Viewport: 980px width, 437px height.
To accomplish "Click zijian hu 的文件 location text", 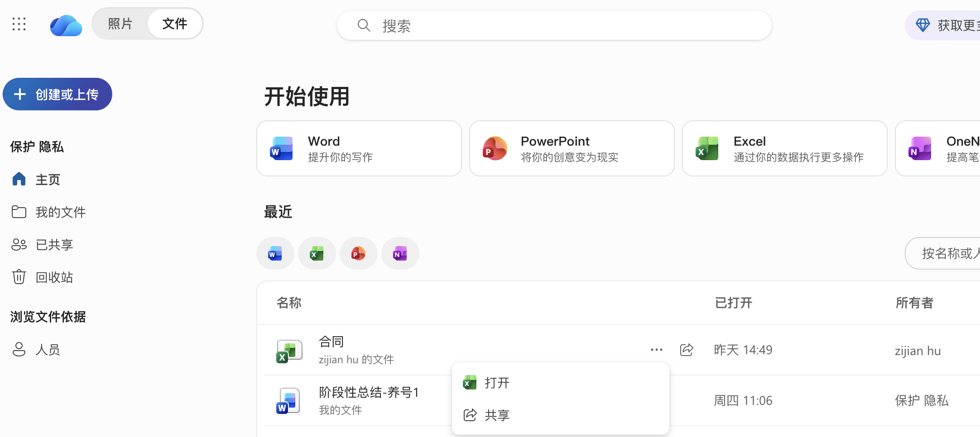I will click(356, 359).
